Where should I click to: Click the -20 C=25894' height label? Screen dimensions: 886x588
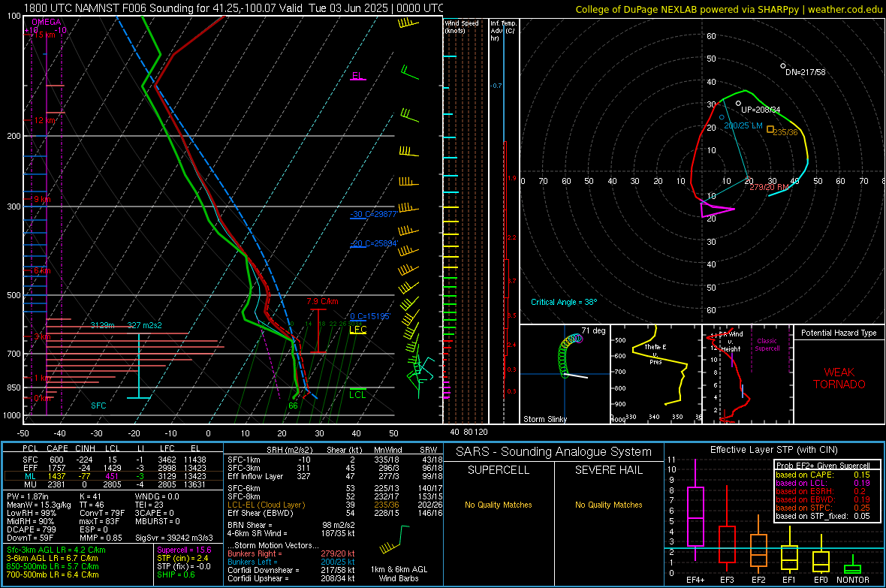pyautogui.click(x=374, y=243)
